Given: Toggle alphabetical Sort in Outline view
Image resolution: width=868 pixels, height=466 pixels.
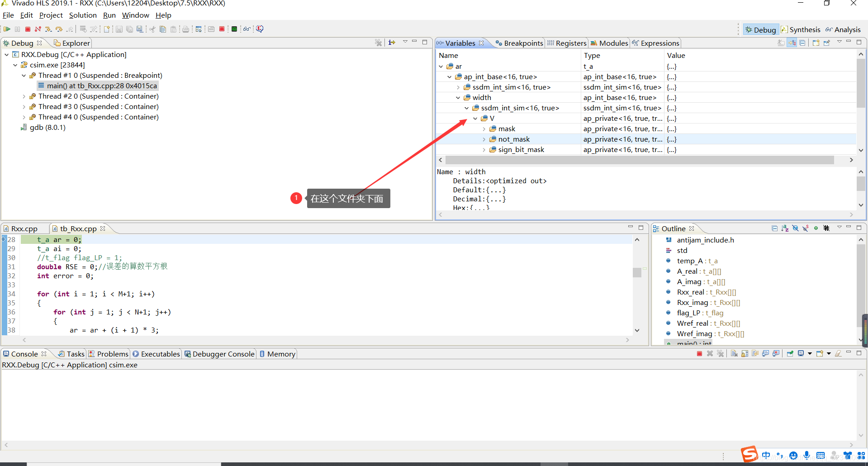Looking at the screenshot, I should click(785, 228).
